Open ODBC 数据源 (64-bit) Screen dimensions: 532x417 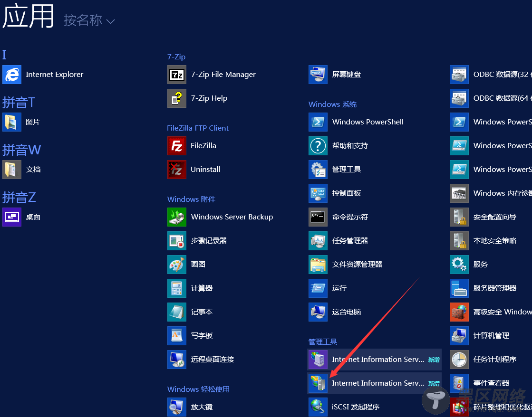(491, 98)
